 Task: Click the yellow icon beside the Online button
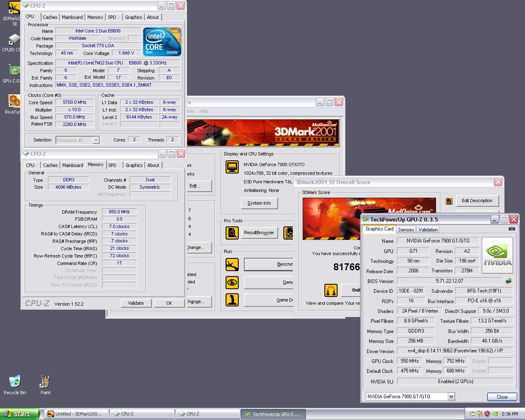(331, 290)
